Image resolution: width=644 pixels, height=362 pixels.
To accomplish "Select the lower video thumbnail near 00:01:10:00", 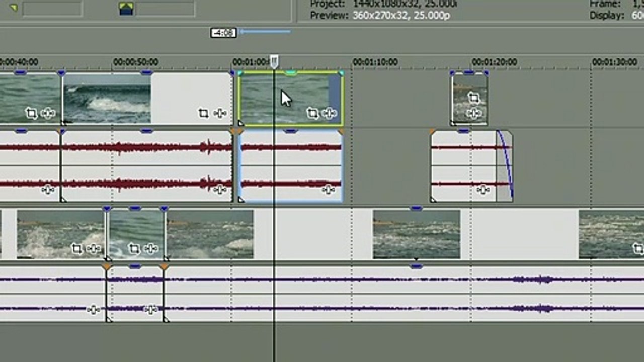I will 417,234.
